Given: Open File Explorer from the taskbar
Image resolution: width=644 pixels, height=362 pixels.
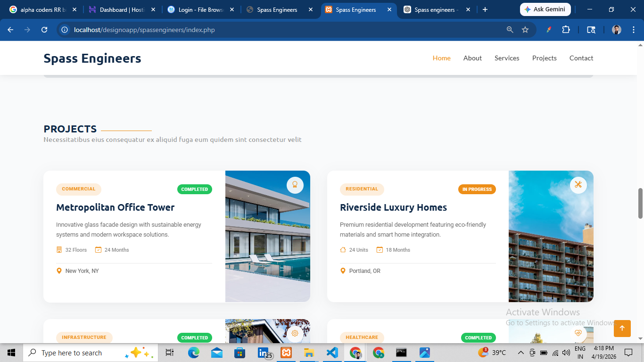Looking at the screenshot, I should tap(309, 353).
